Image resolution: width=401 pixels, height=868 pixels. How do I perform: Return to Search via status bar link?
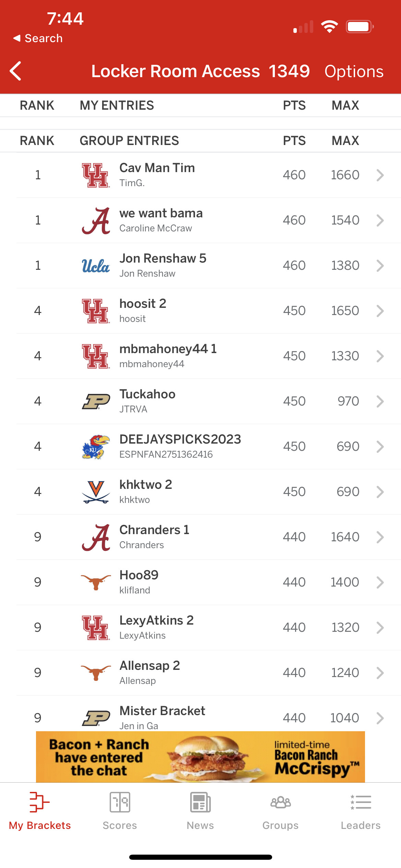(38, 38)
